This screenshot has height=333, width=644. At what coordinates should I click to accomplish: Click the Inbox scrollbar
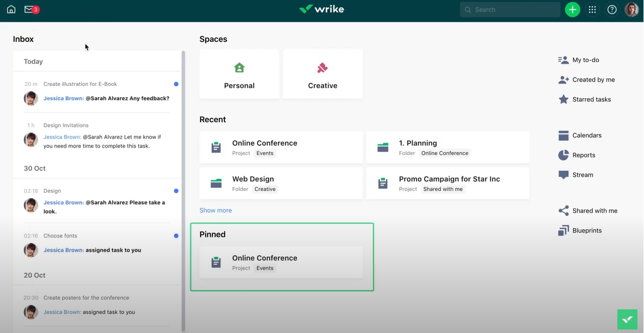point(183,191)
